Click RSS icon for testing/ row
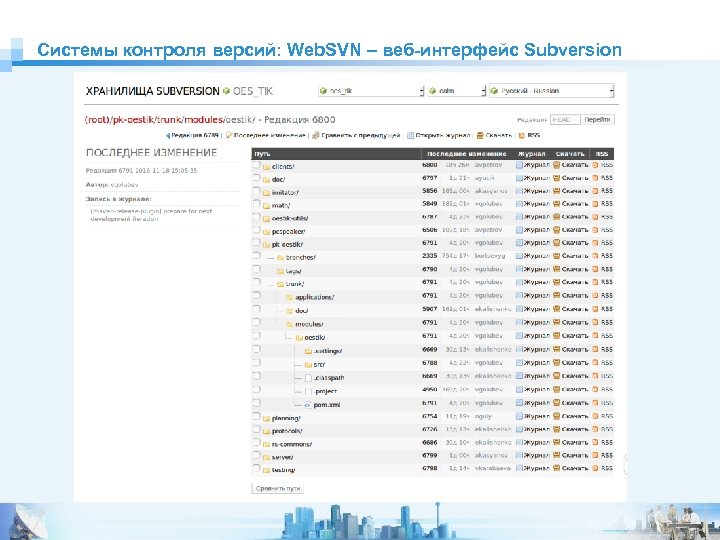Screen dimensions: 720x540 click(x=595, y=468)
